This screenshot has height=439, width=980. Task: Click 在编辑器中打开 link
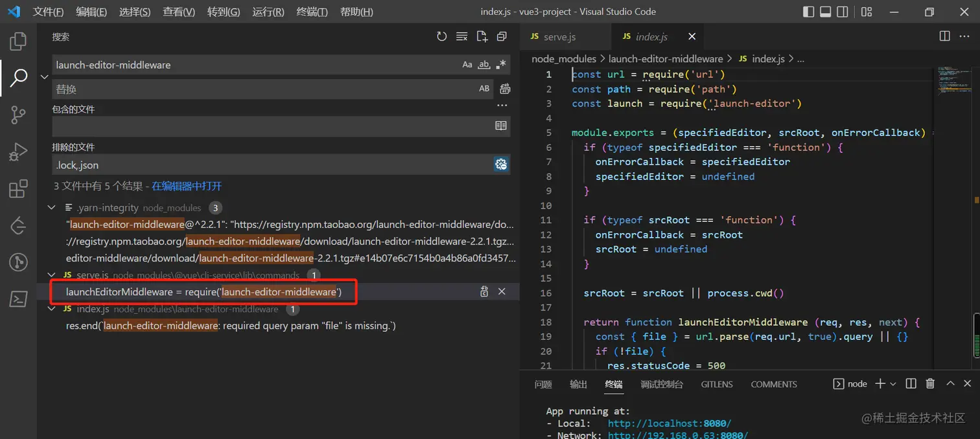pyautogui.click(x=187, y=186)
